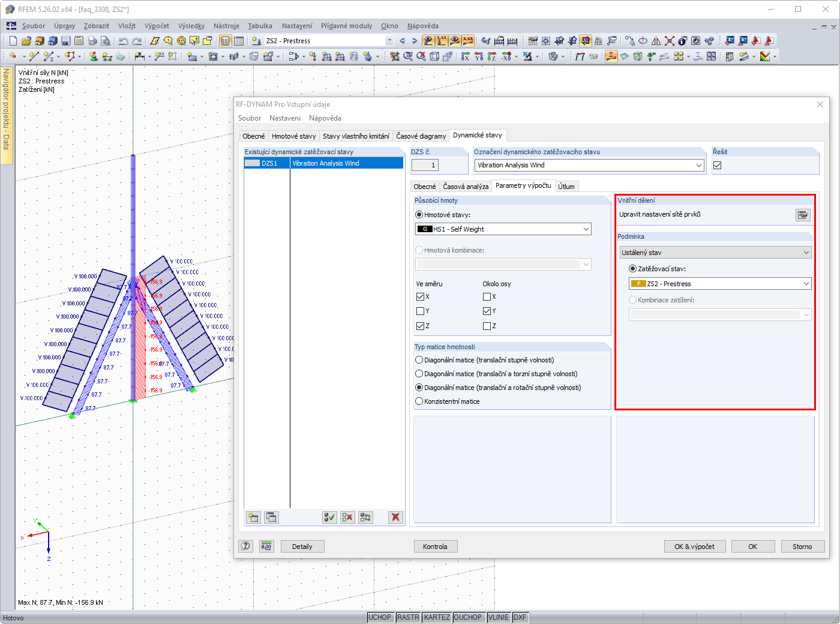Click the new node tool icon

(13, 56)
